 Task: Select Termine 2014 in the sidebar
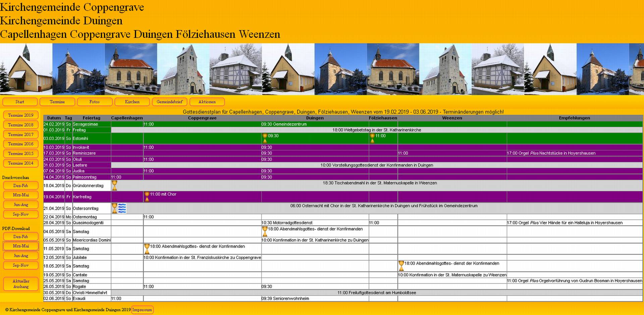point(20,163)
